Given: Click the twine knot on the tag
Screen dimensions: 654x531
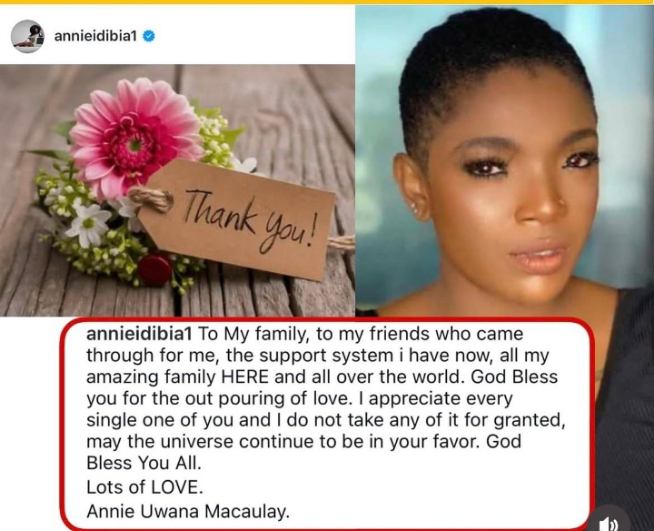Looking at the screenshot, I should [x=152, y=199].
